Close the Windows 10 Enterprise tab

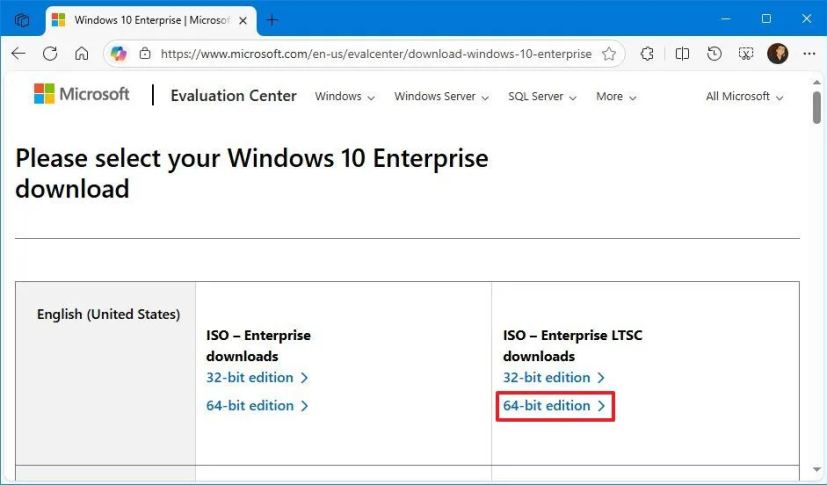(242, 19)
